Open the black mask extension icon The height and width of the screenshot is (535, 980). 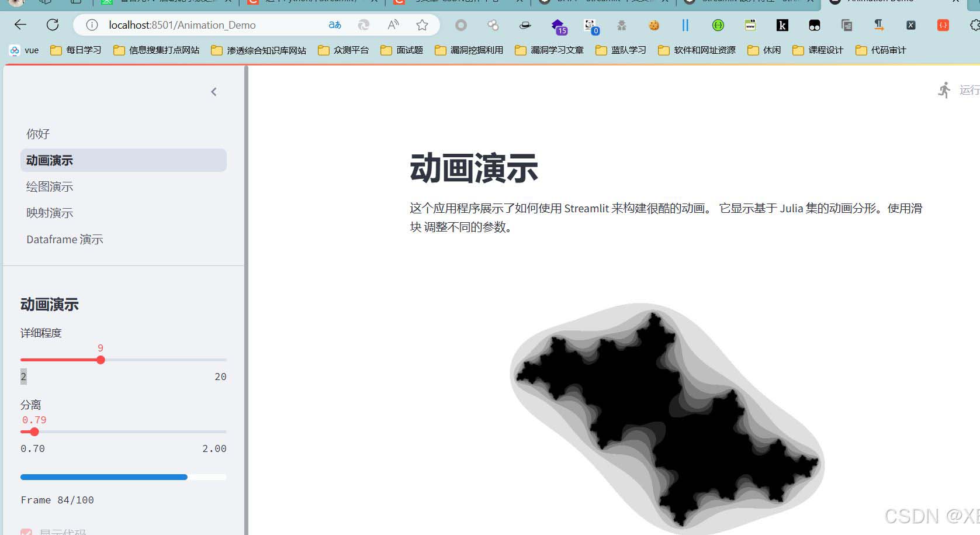[x=814, y=25]
